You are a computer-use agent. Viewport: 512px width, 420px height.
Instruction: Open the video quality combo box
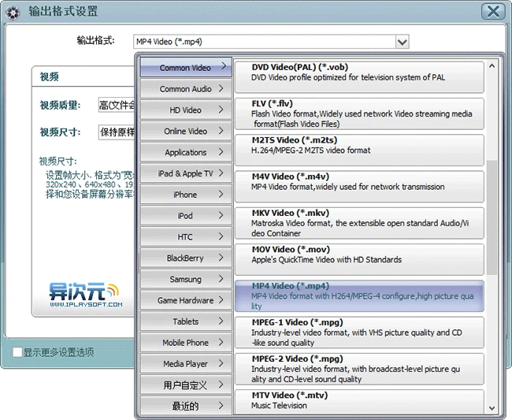tap(117, 105)
